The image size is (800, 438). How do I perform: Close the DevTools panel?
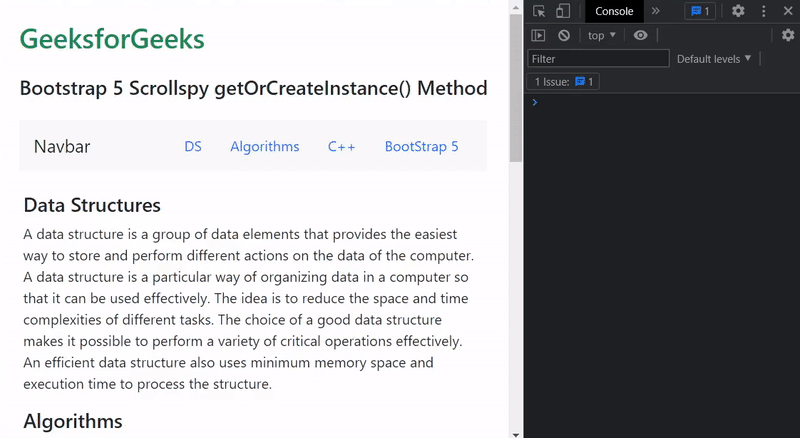point(788,11)
